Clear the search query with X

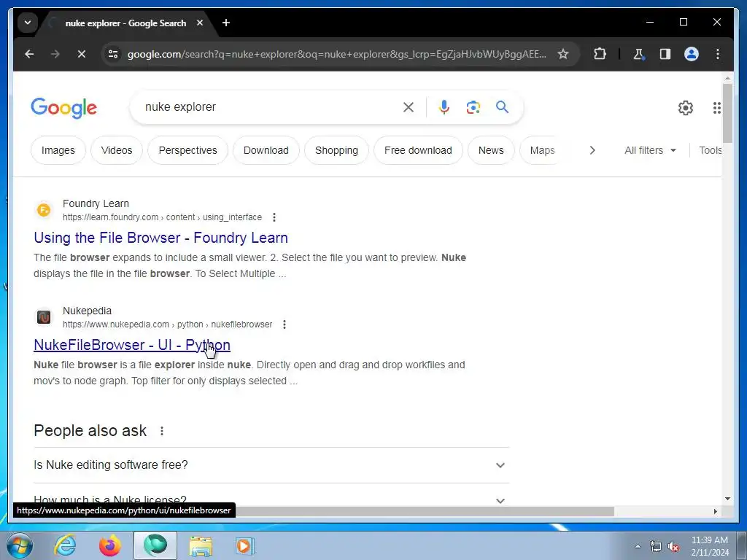click(409, 107)
